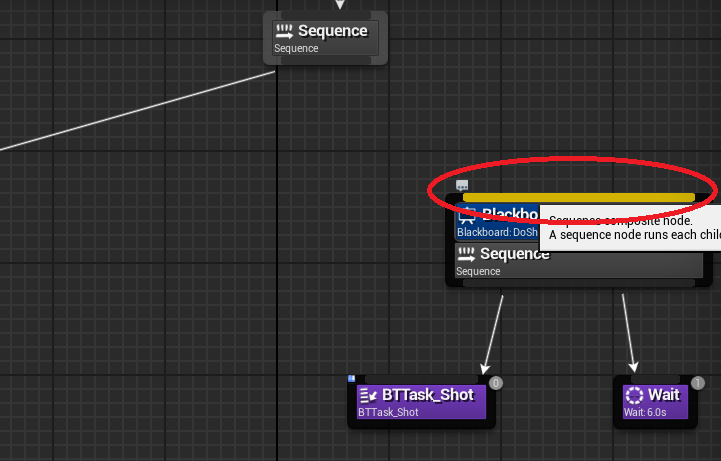Click the execution index badge 0 on BTTask_Shot
The width and height of the screenshot is (721, 461).
pyautogui.click(x=496, y=383)
